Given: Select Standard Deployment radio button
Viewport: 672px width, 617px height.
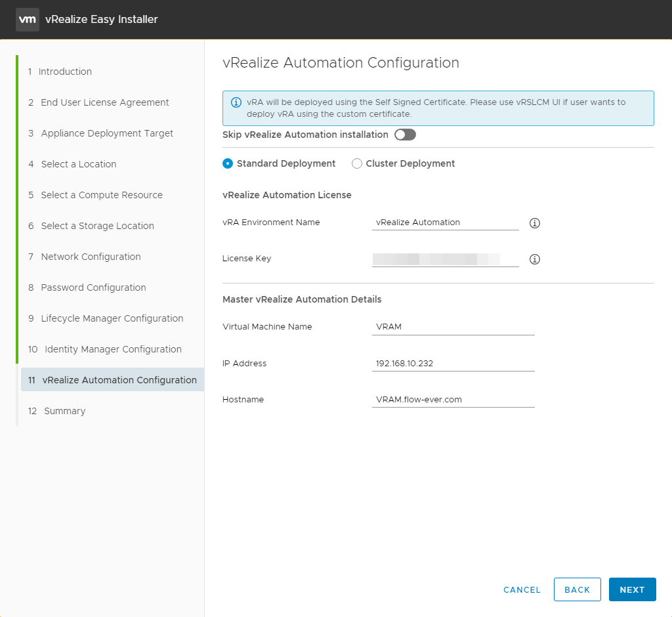Looking at the screenshot, I should [228, 163].
